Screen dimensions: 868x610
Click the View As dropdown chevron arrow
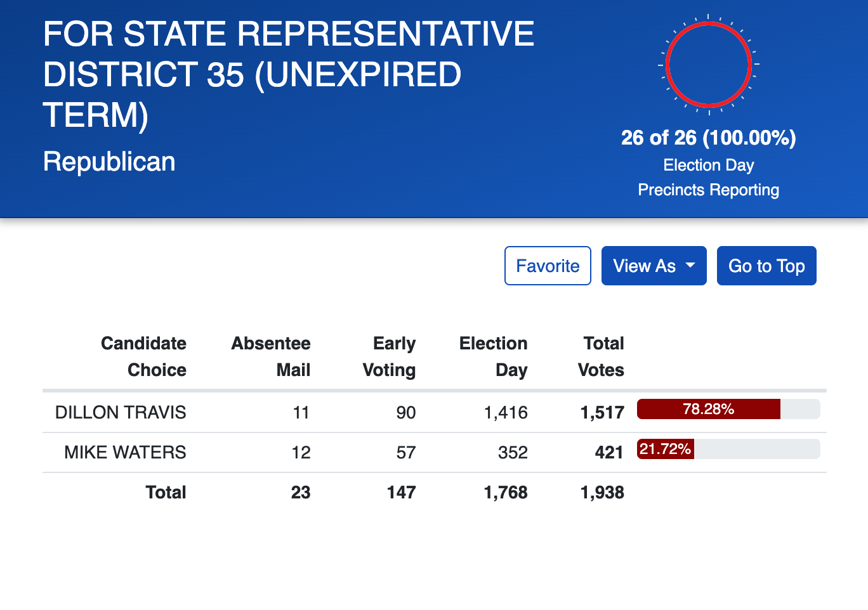tap(690, 266)
